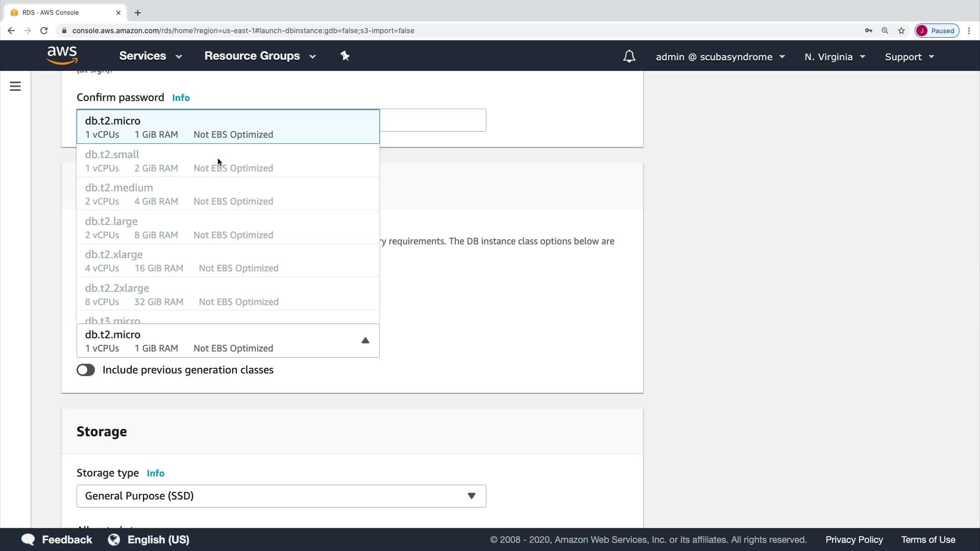Expand the hamburger side navigation menu
This screenshot has width=980, height=551.
pyautogui.click(x=15, y=86)
